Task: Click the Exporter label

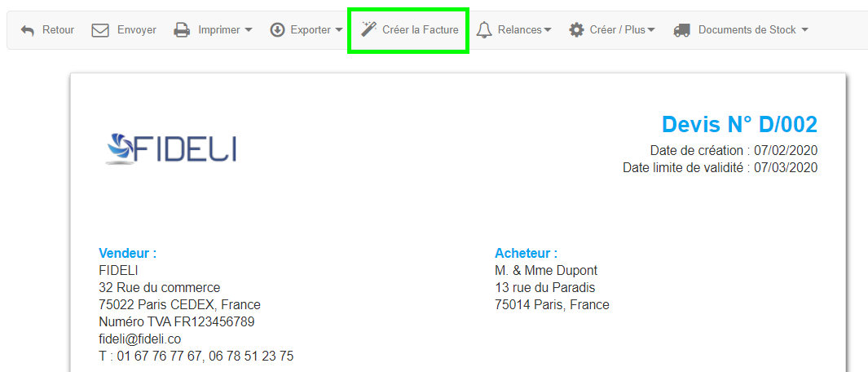Action: click(311, 30)
